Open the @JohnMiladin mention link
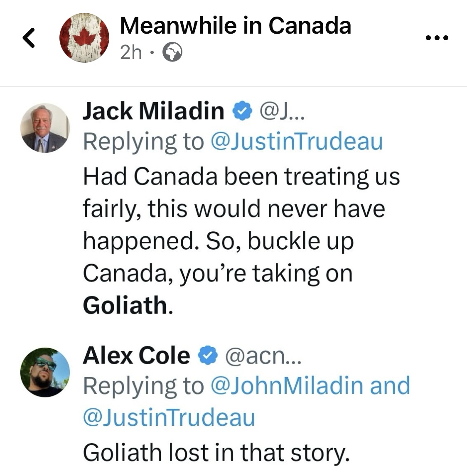This screenshot has width=467, height=476. coord(288,385)
